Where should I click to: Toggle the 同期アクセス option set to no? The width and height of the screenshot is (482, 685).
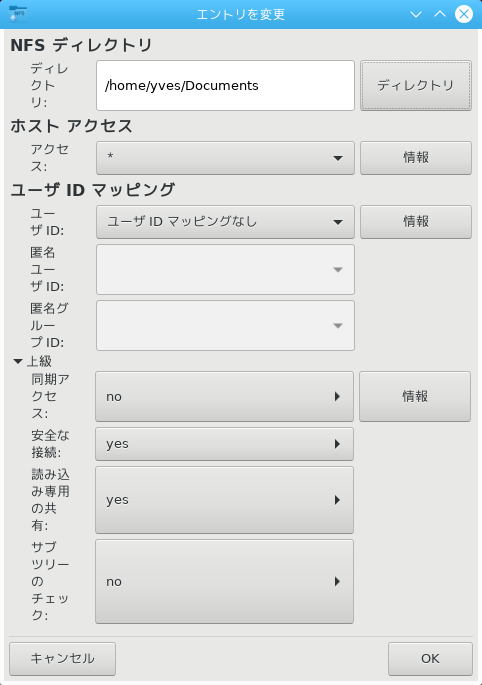coord(224,397)
